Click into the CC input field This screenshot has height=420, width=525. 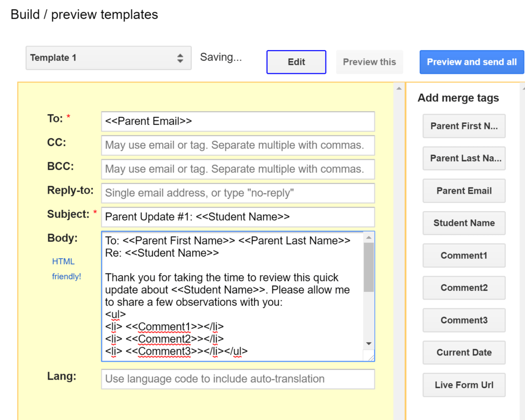238,145
